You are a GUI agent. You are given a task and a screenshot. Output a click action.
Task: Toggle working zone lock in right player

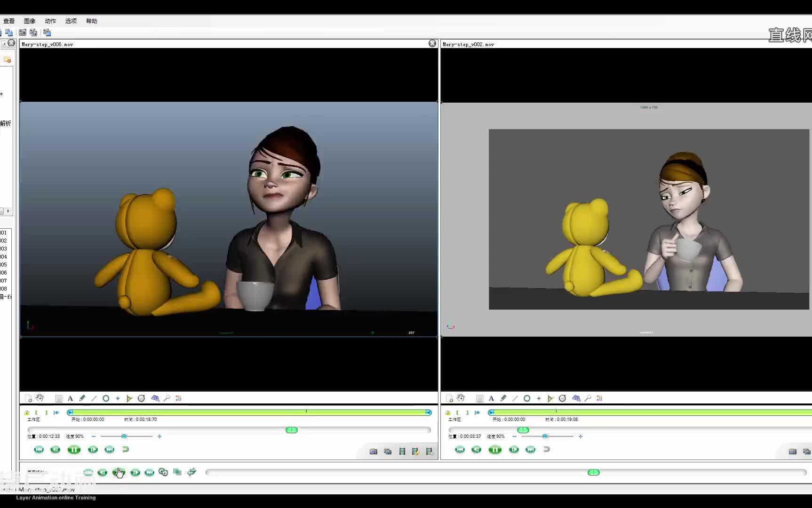click(448, 413)
